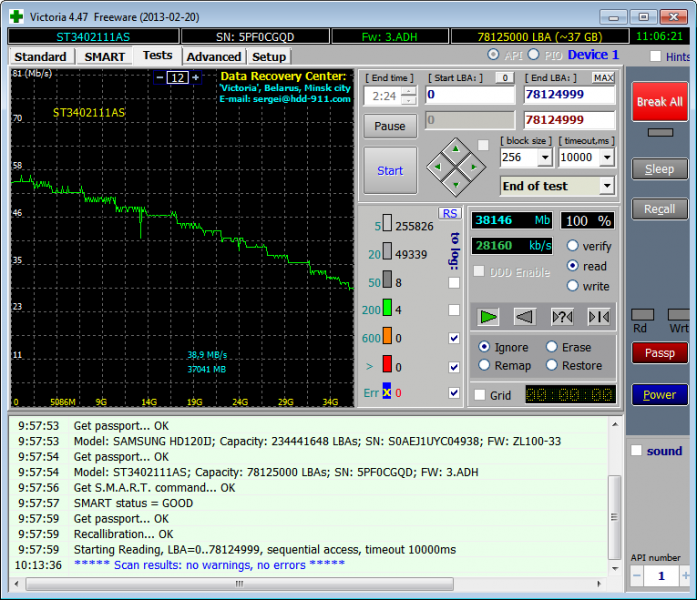Select the butterfly scan mode icon
697x600 pixels.
tap(599, 316)
